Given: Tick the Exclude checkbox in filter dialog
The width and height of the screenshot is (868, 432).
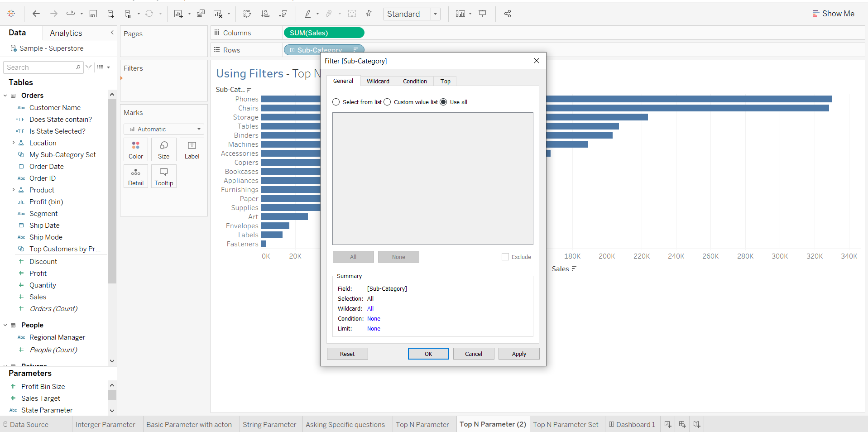Looking at the screenshot, I should (505, 257).
